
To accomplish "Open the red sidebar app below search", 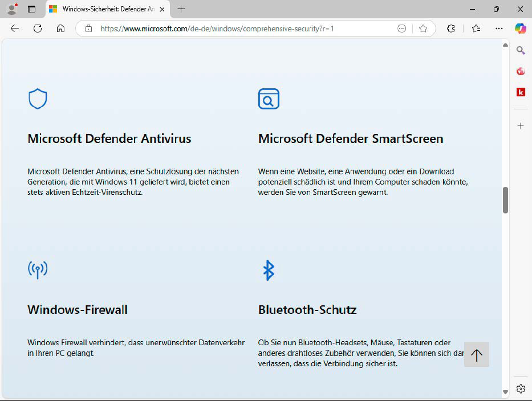I will (x=521, y=71).
